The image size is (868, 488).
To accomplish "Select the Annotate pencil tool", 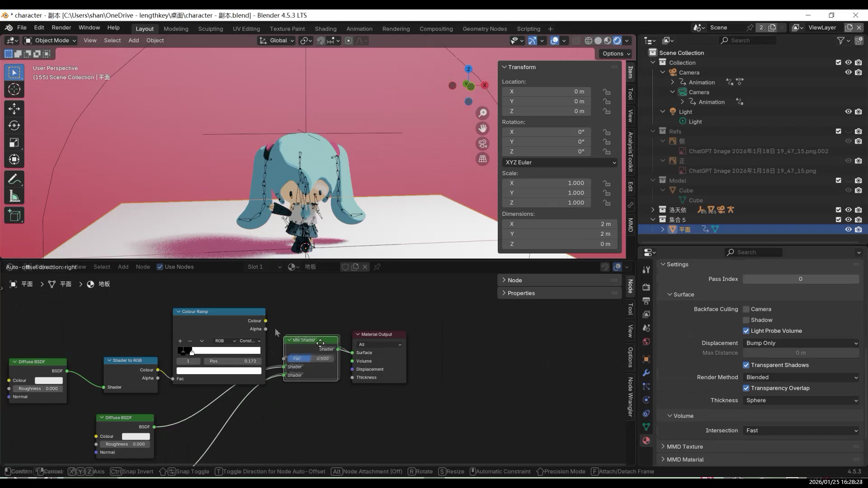I will [x=14, y=179].
